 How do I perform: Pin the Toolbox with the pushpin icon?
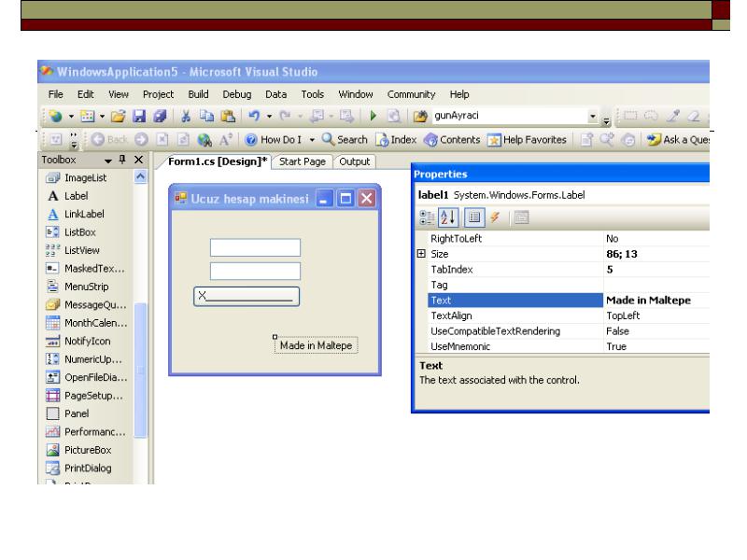122,160
